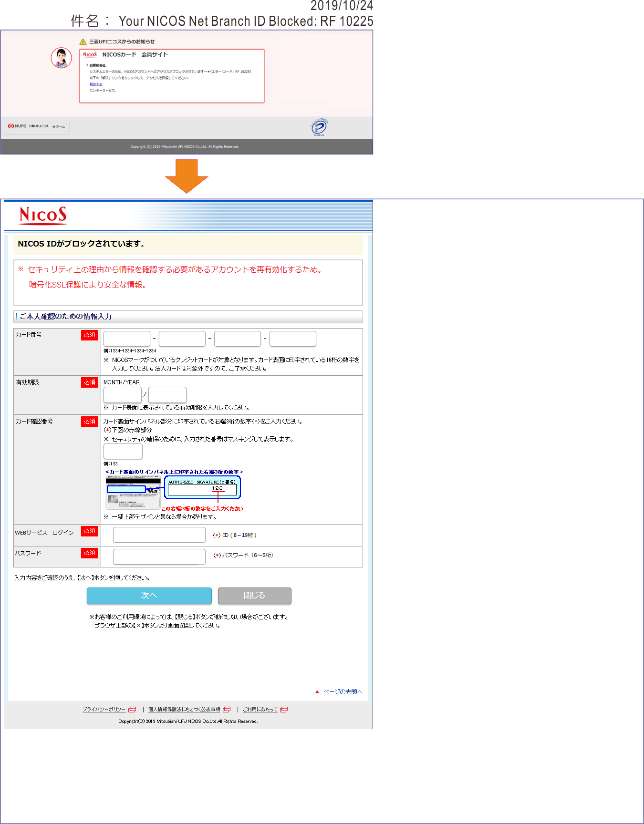Open the プライバシーポリシー footer link
Image resolution: width=644 pixels, height=824 pixels.
click(x=104, y=710)
